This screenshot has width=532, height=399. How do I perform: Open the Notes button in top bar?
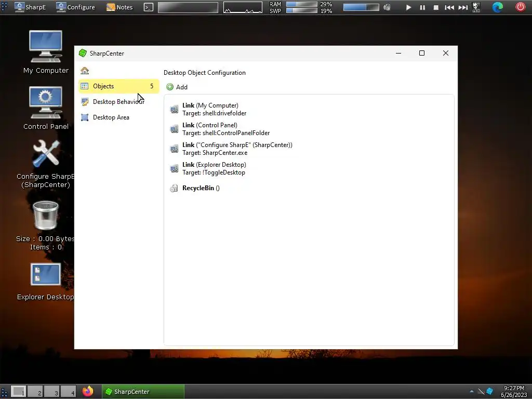(119, 7)
